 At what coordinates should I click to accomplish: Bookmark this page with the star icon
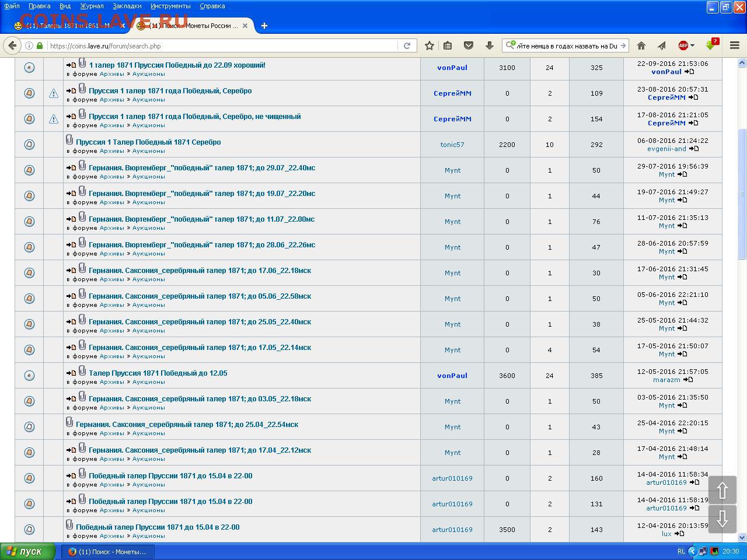(x=430, y=45)
